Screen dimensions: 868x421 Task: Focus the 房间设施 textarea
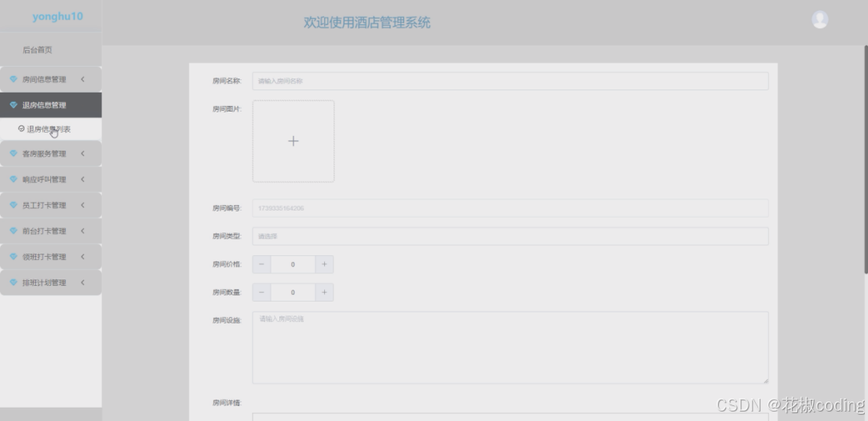[x=510, y=347]
